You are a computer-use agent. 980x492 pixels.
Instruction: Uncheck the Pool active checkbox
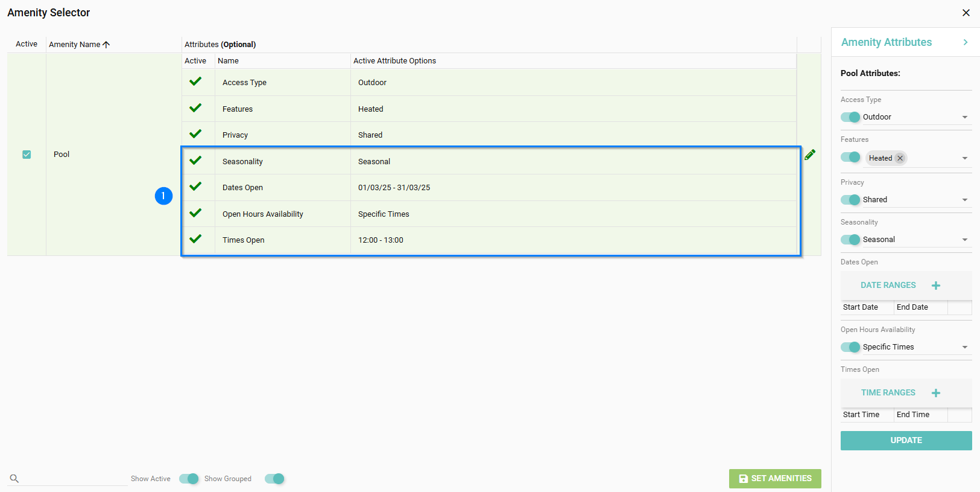coord(27,155)
